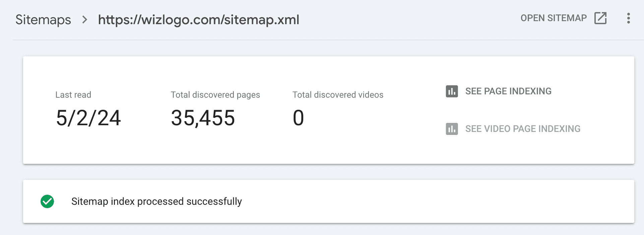Click empty area of the status message card
Screen dimensions: 644x235
(x=436, y=201)
